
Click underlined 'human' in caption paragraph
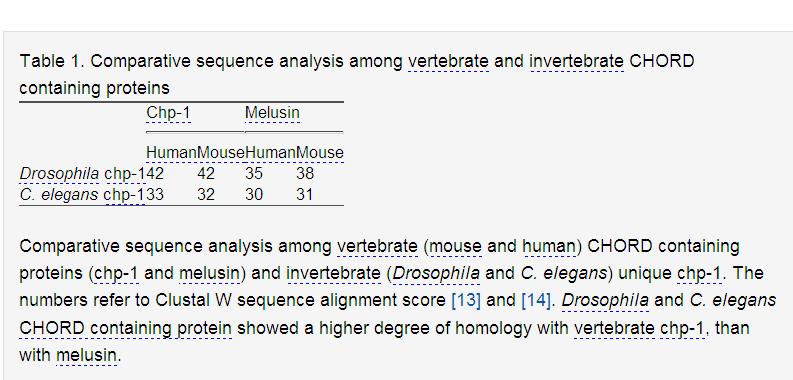[x=549, y=247]
